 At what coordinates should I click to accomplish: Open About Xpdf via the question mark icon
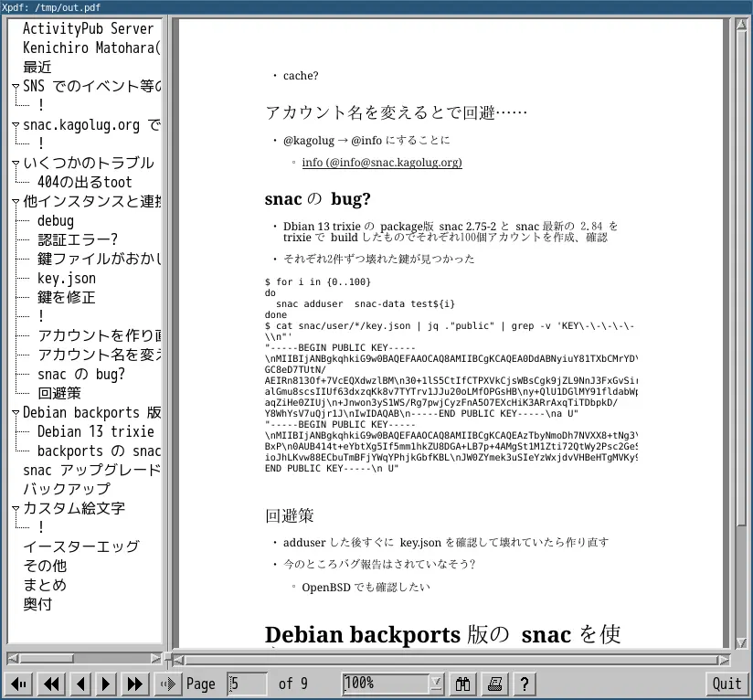tap(524, 684)
